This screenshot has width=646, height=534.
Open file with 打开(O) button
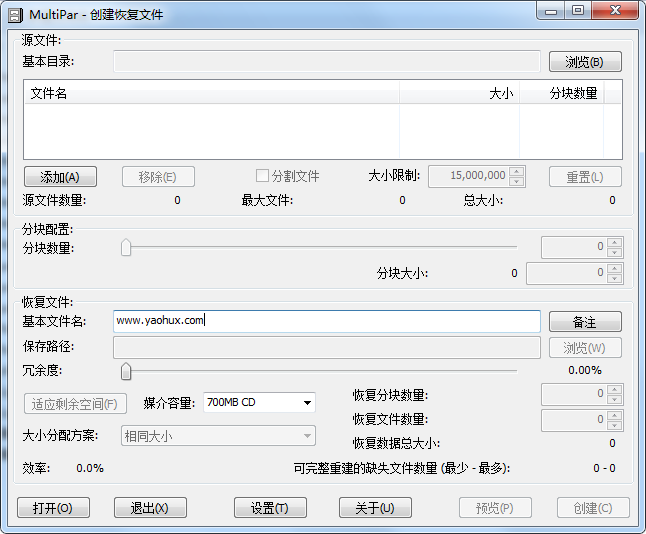53,508
